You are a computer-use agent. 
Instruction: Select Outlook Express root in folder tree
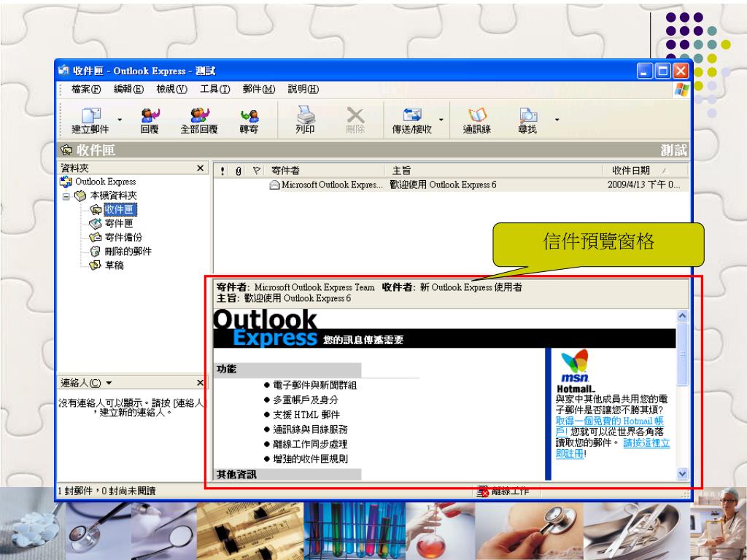pyautogui.click(x=105, y=182)
